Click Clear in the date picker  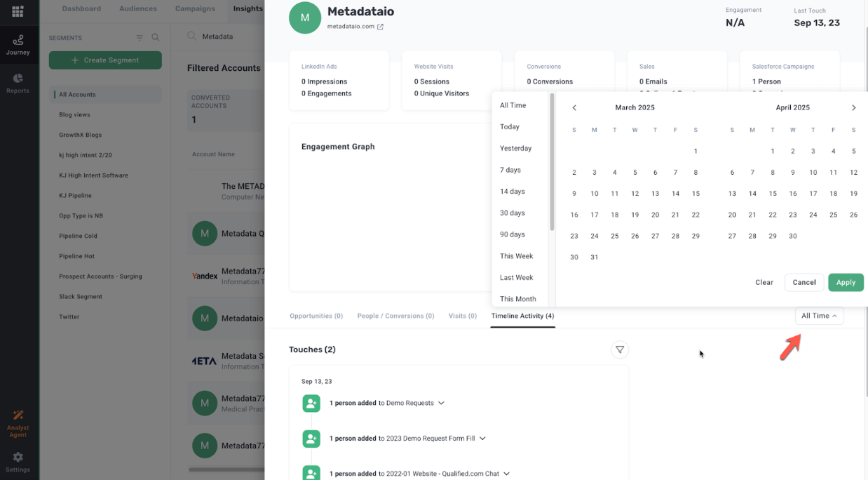764,282
